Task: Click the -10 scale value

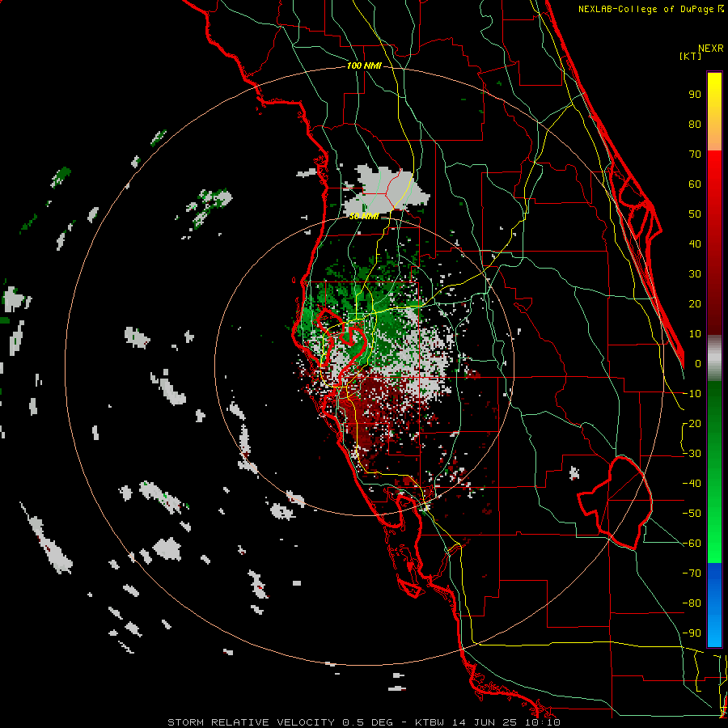Action: point(692,394)
